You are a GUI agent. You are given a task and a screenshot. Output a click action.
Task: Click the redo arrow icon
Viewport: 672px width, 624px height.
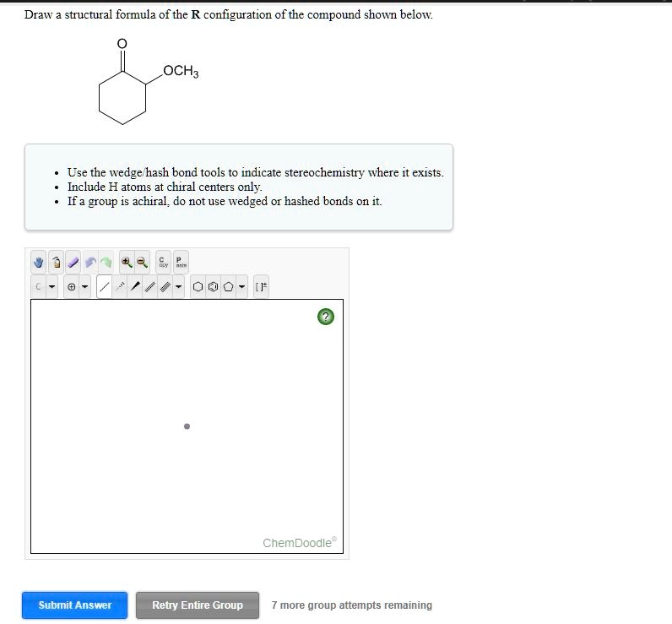(x=106, y=262)
